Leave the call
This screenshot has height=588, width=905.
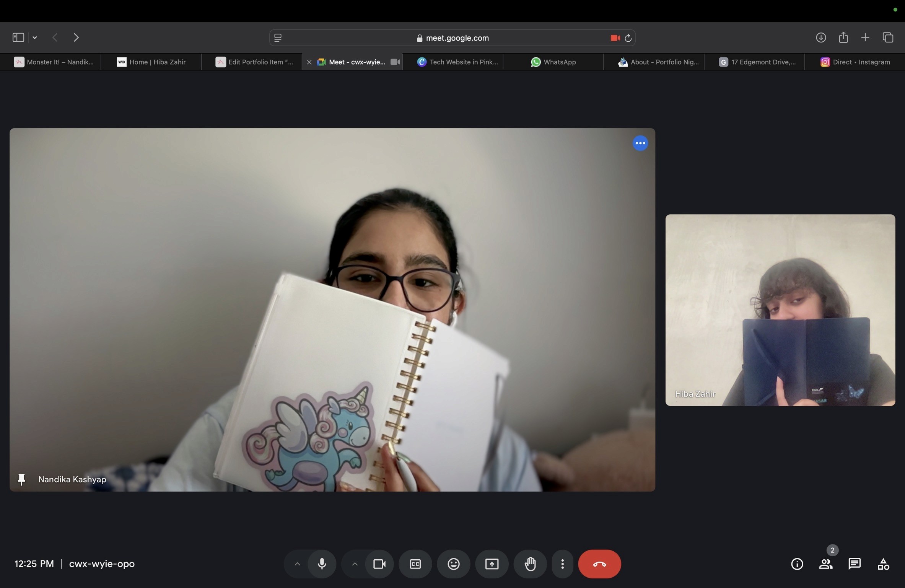click(x=599, y=564)
